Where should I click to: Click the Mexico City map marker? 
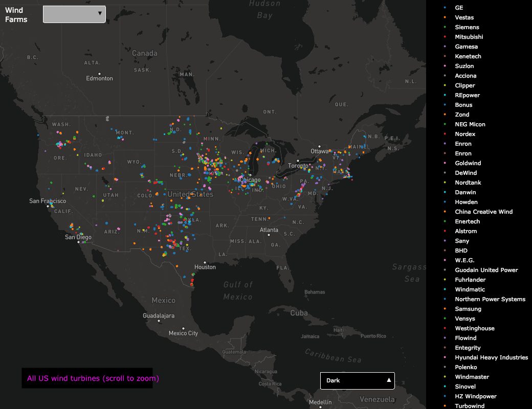point(183,328)
